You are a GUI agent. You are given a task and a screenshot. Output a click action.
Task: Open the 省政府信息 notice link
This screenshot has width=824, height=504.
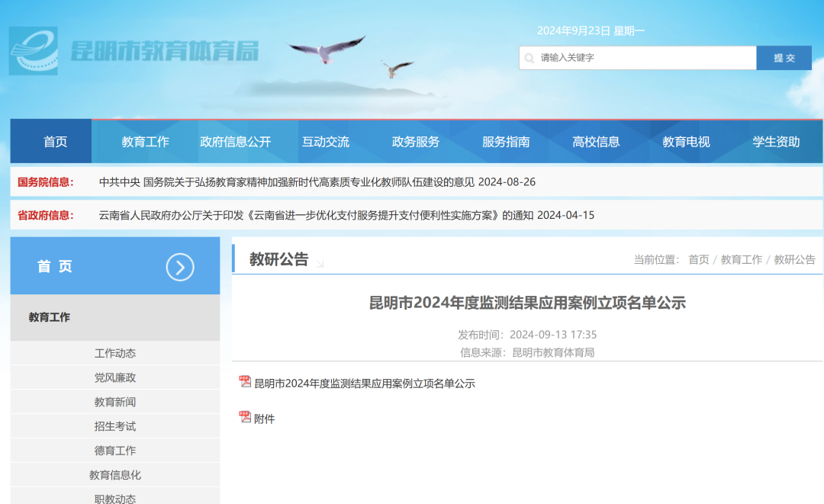click(346, 215)
